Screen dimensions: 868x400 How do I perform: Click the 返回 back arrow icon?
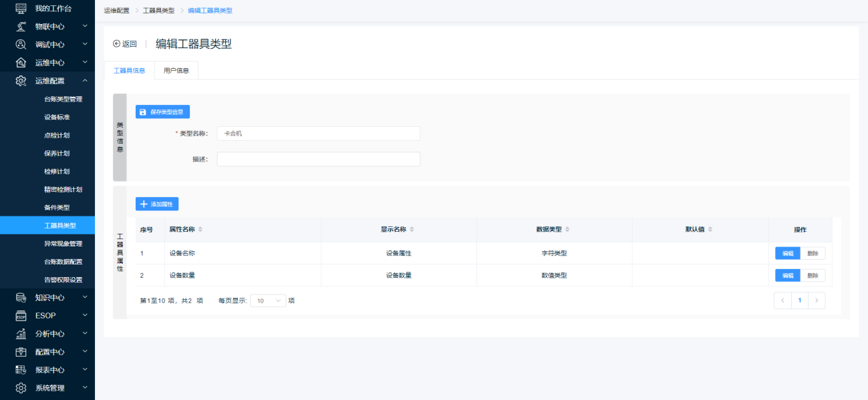(x=117, y=44)
